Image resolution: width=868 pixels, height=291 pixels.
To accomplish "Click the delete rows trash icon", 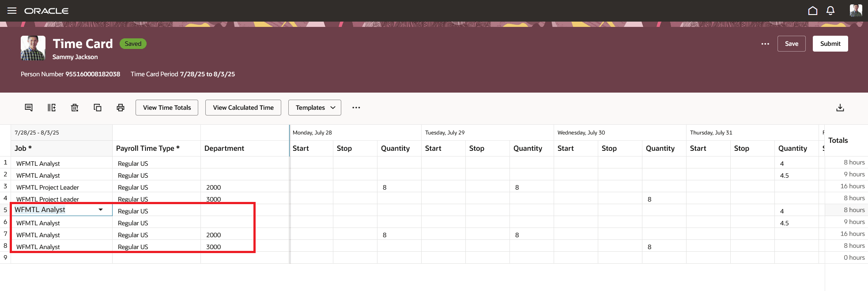I will point(75,108).
